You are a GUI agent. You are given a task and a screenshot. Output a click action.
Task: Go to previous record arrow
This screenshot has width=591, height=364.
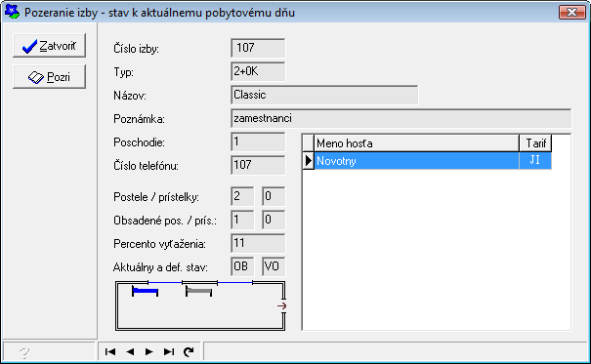pyautogui.click(x=130, y=351)
